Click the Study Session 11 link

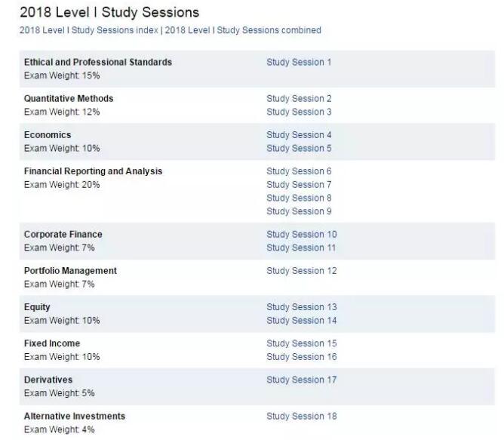pos(302,248)
